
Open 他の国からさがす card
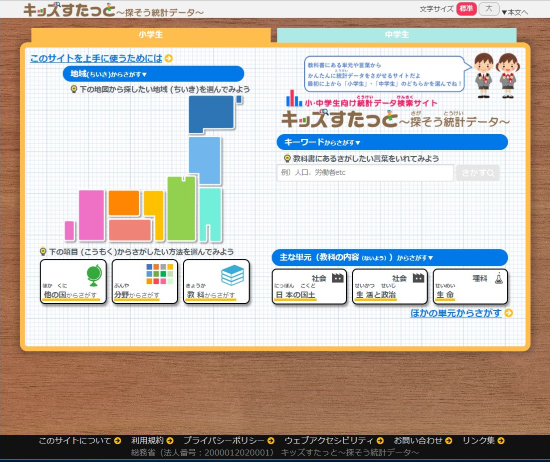click(x=73, y=281)
